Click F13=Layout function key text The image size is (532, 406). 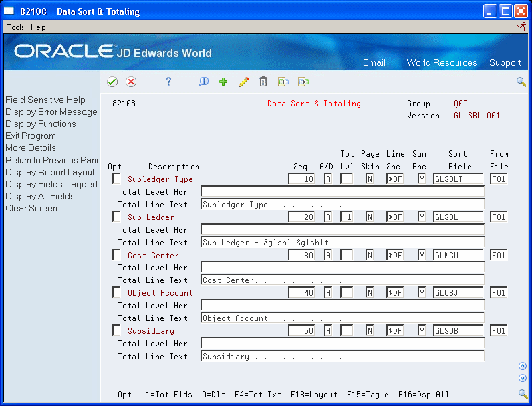(314, 395)
